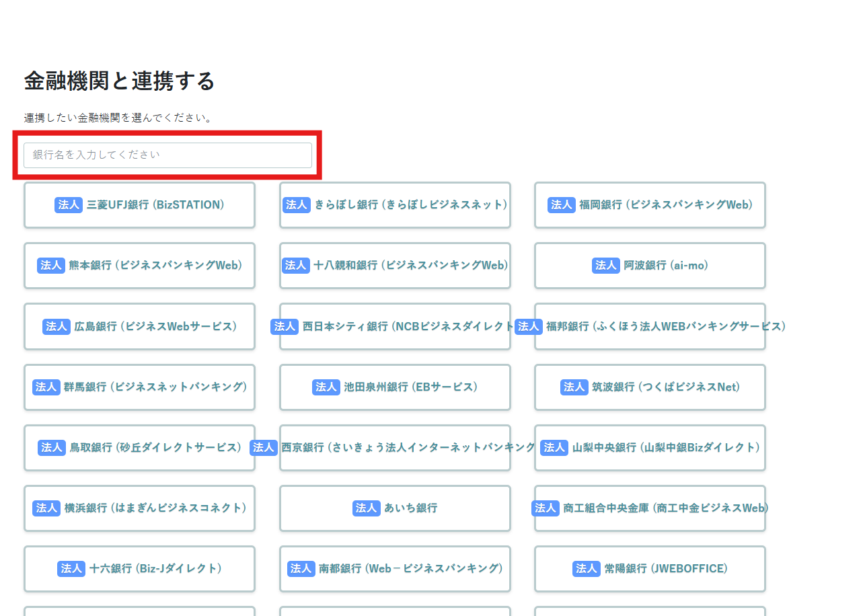
Task: Choose 福岡銀行 (ビジネスバンキングWeb)
Action: (650, 205)
